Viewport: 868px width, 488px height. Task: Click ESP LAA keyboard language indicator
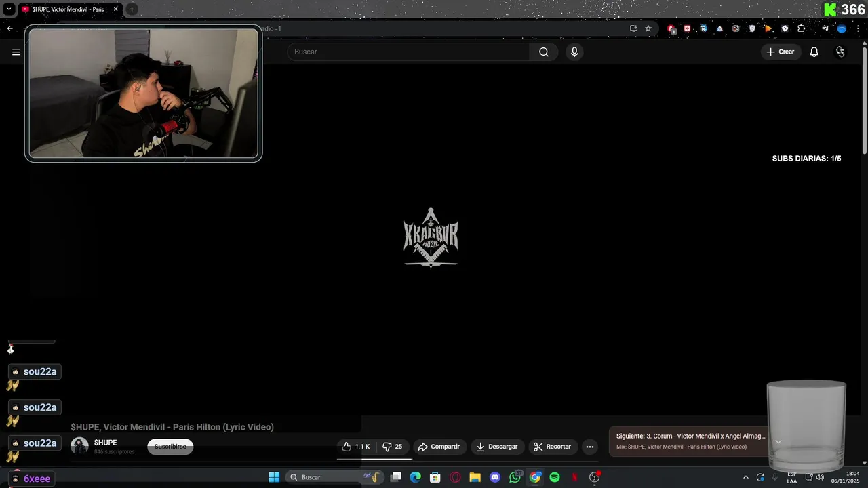(792, 477)
